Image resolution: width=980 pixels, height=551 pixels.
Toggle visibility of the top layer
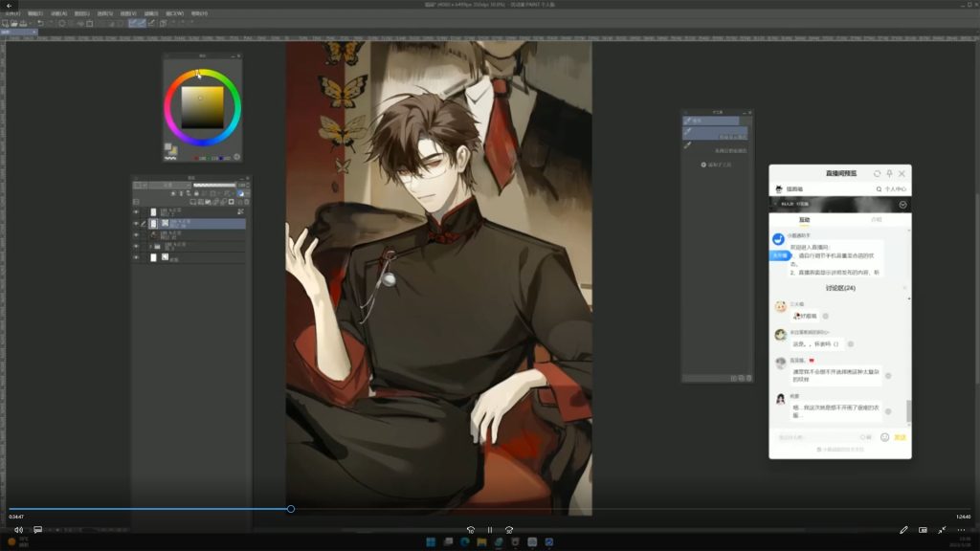coord(136,211)
